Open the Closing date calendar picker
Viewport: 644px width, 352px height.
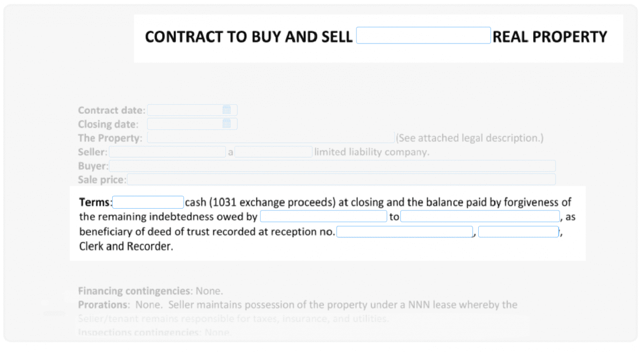point(226,124)
